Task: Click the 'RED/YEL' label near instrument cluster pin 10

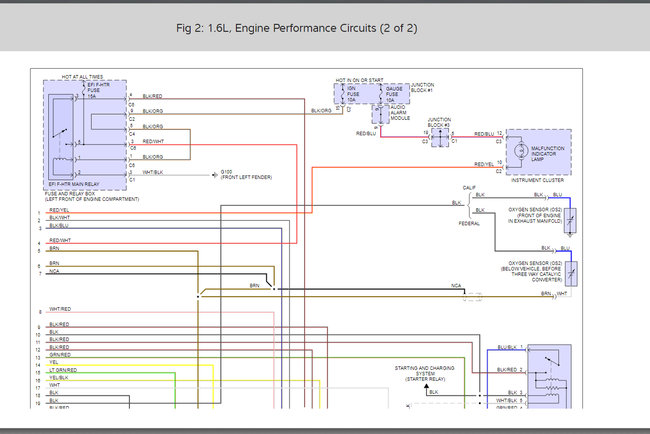Action: coord(484,164)
